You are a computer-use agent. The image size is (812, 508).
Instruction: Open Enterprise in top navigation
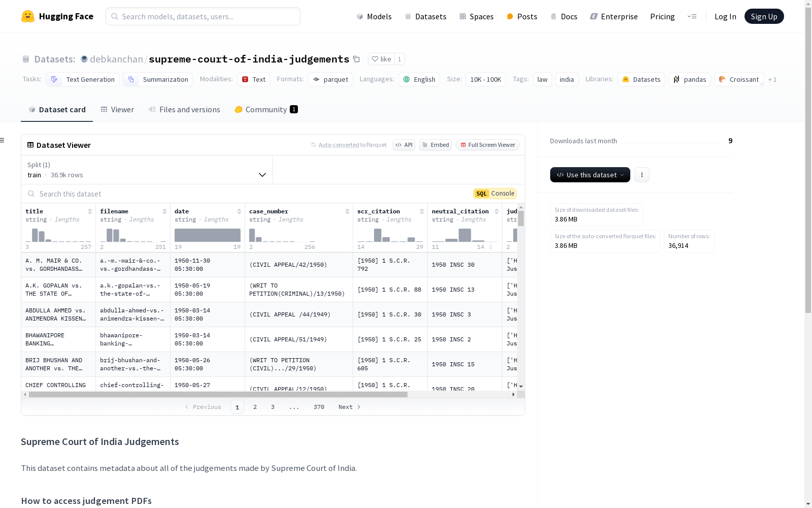point(614,16)
